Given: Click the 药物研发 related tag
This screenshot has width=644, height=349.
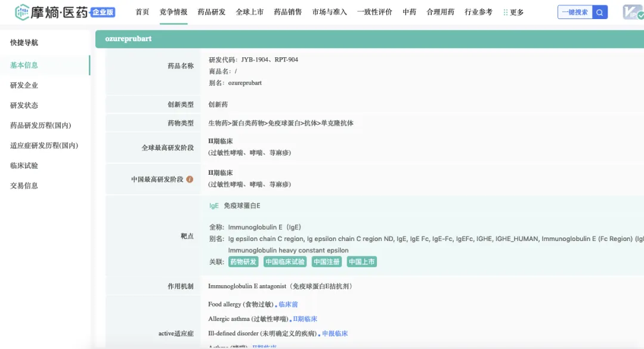Looking at the screenshot, I should click(243, 262).
